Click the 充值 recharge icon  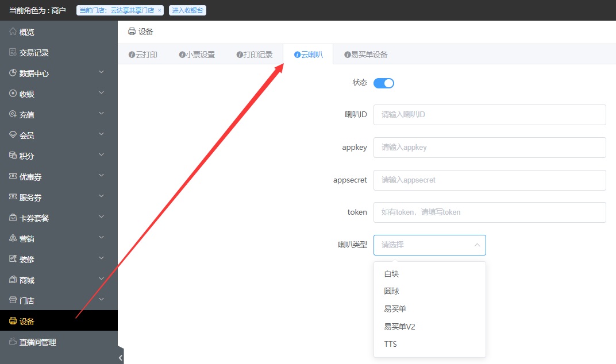pos(13,114)
